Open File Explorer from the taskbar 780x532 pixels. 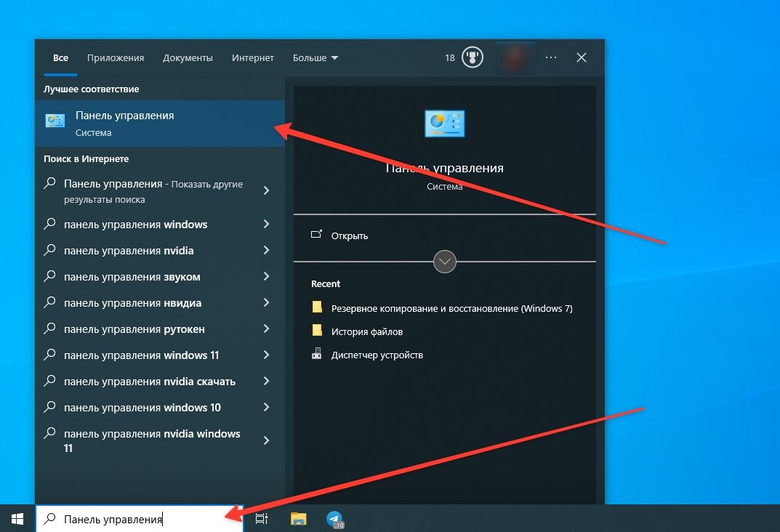pyautogui.click(x=299, y=519)
